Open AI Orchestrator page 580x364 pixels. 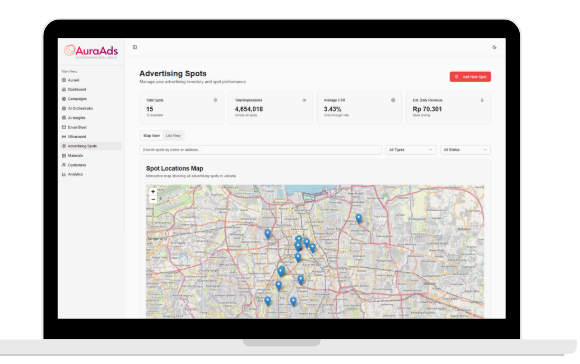[91, 108]
